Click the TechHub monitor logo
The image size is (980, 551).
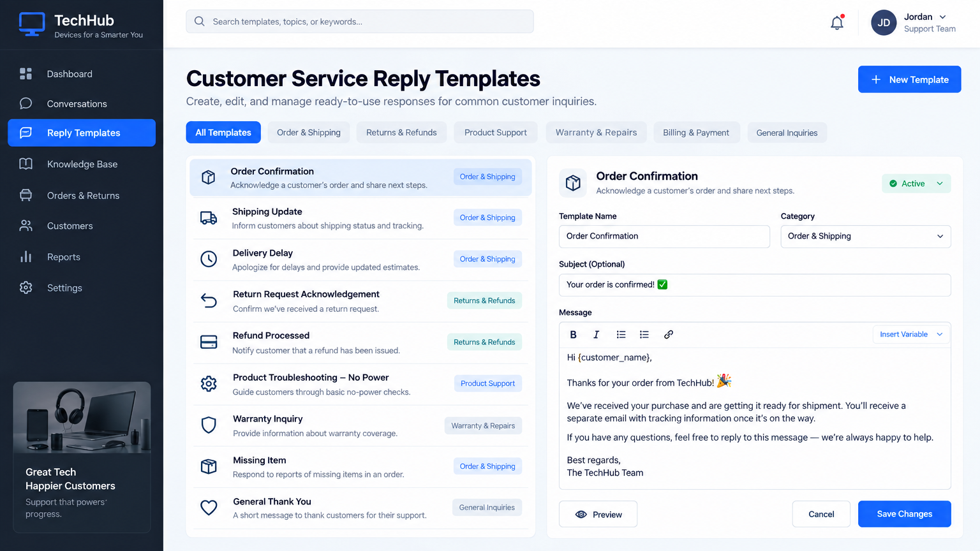coord(32,25)
